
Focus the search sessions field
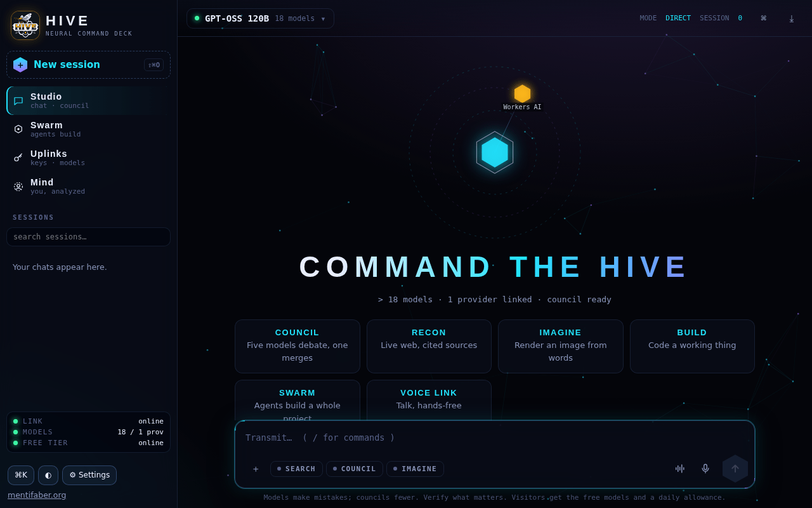88,237
